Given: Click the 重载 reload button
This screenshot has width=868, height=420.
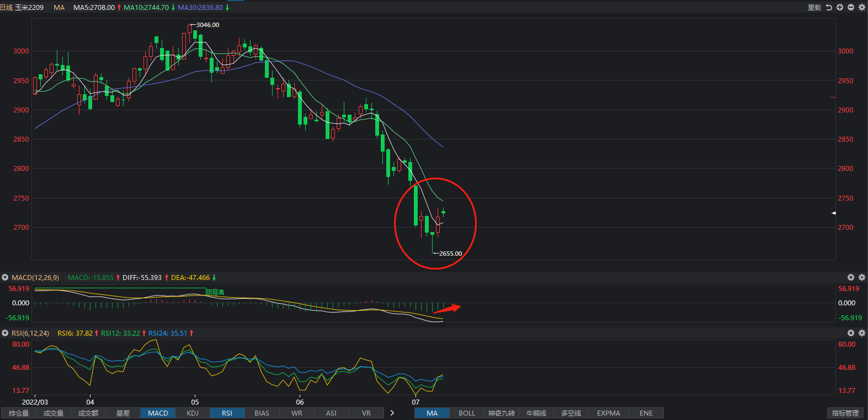Looking at the screenshot, I should (814, 7).
